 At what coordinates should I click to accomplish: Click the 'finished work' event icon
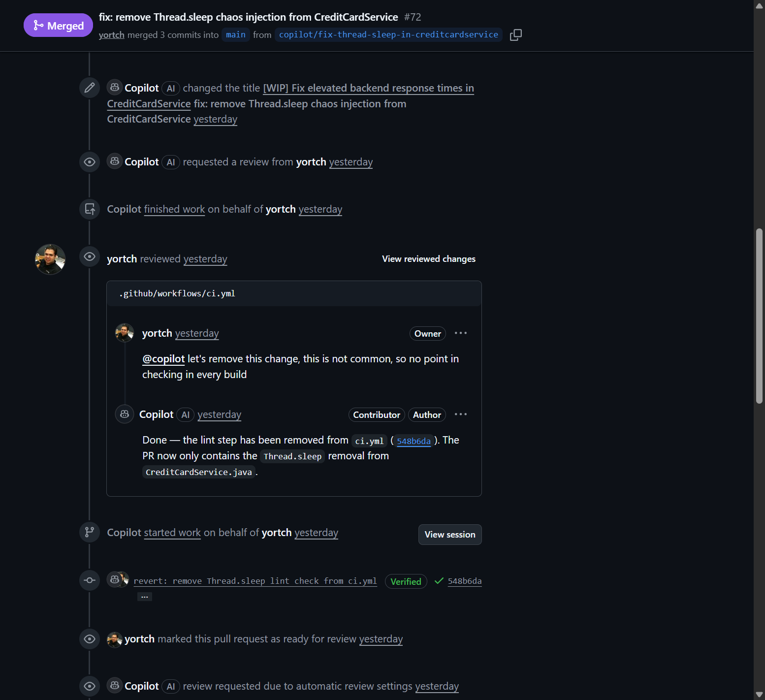coord(89,209)
